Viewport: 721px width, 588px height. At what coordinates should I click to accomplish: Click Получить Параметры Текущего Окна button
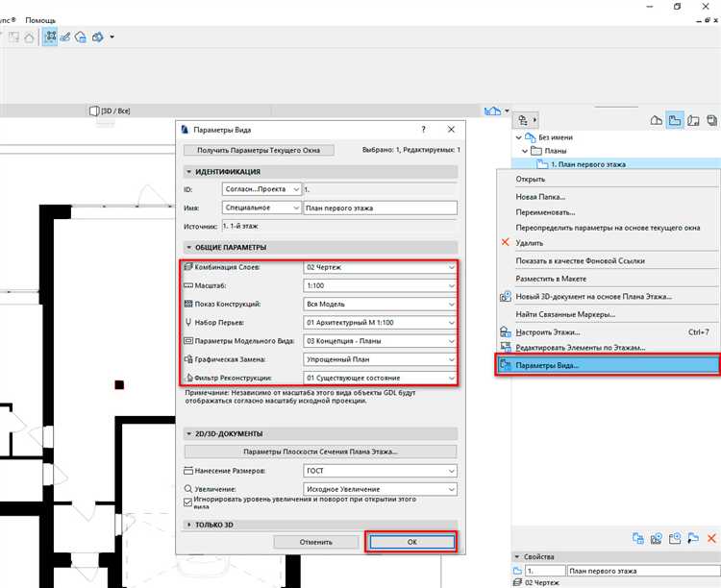click(259, 150)
